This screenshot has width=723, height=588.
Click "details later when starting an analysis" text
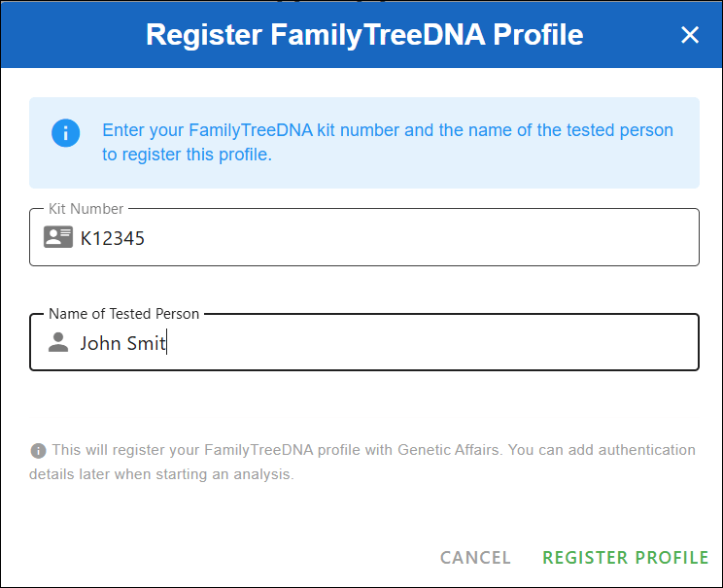[162, 475]
